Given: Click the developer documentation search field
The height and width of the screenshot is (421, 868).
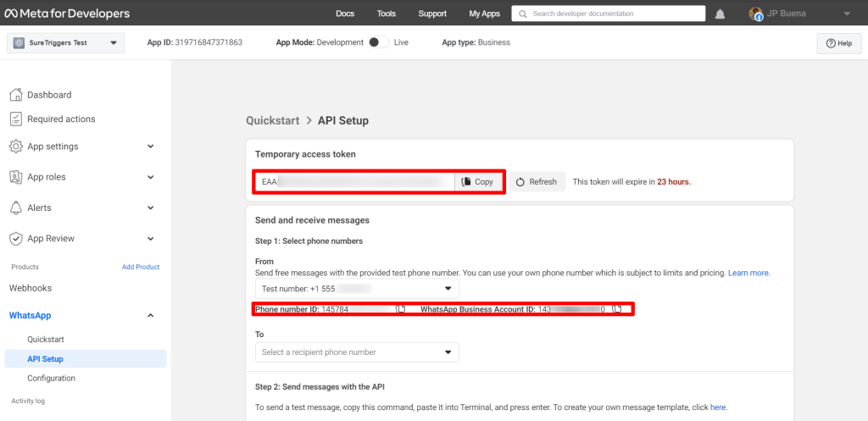Looking at the screenshot, I should coord(609,14).
